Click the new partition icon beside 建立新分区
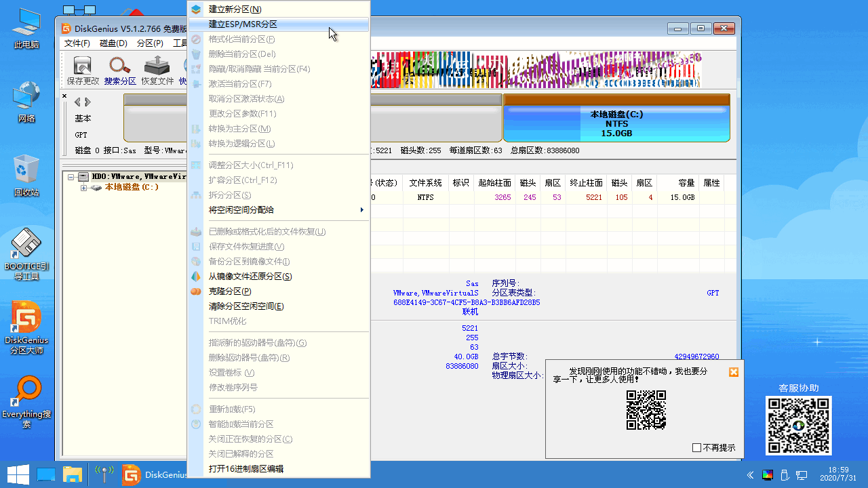The height and width of the screenshot is (488, 868). (x=196, y=9)
